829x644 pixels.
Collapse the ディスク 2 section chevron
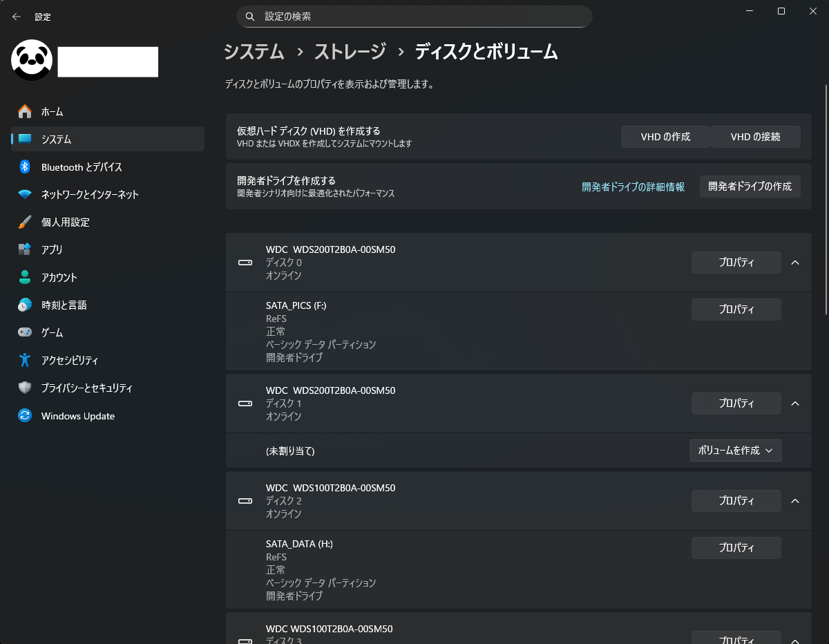point(794,501)
